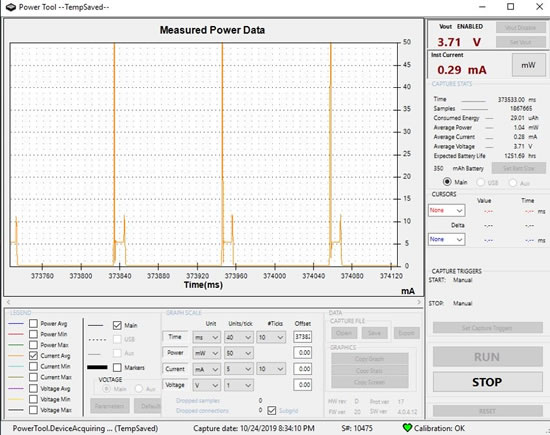The height and width of the screenshot is (435, 550).
Task: Click the right scroll arrow under the graph
Action: (419, 302)
